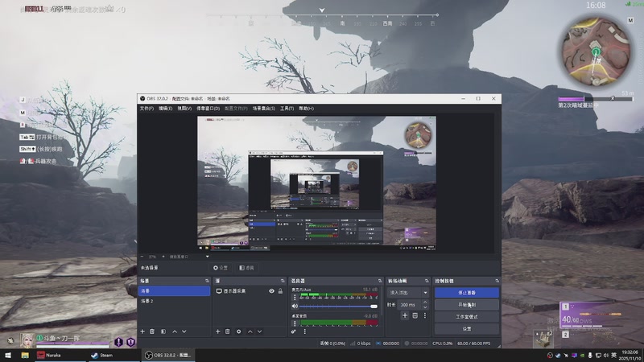Float the Sources dock with its panel icon

tap(283, 281)
